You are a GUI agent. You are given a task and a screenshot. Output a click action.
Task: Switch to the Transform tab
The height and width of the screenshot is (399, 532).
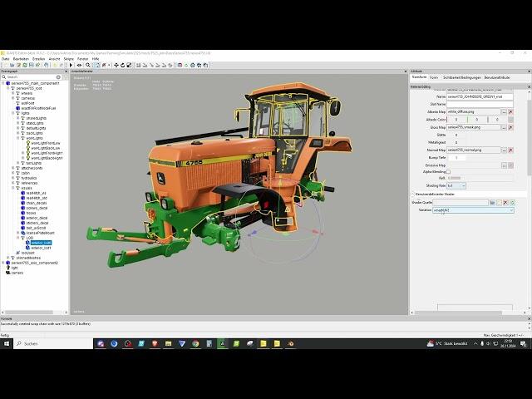pyautogui.click(x=419, y=77)
